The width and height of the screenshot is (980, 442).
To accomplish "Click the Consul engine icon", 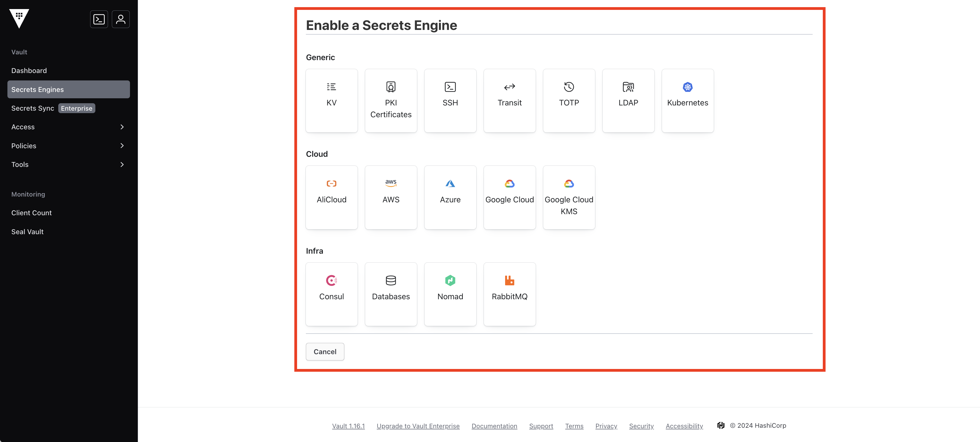I will tap(331, 281).
